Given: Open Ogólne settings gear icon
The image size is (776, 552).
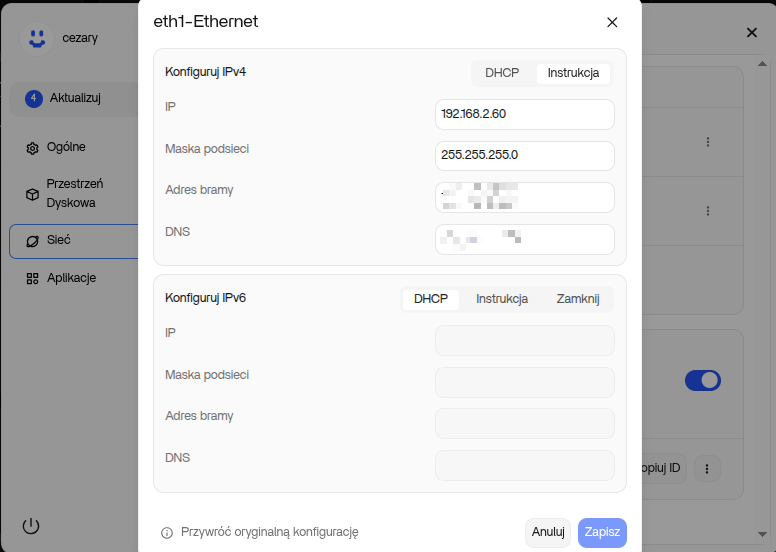Looking at the screenshot, I should 32,148.
